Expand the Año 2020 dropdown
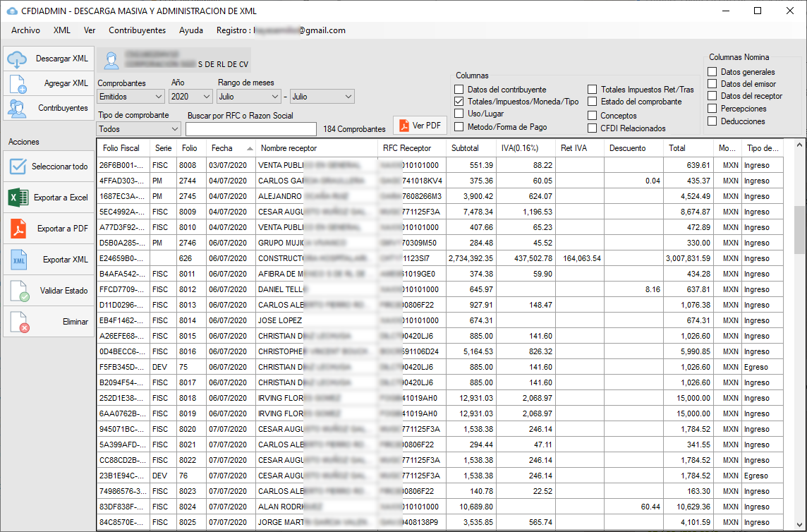Viewport: 807px width, 532px height. (x=191, y=96)
